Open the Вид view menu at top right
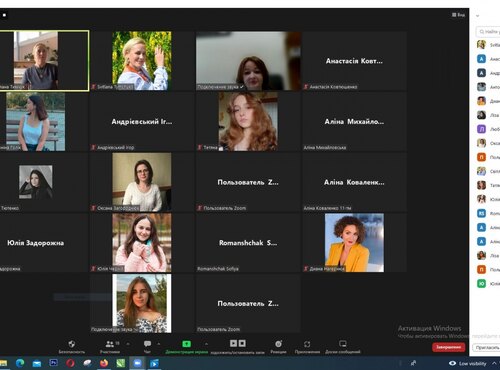 [459, 15]
